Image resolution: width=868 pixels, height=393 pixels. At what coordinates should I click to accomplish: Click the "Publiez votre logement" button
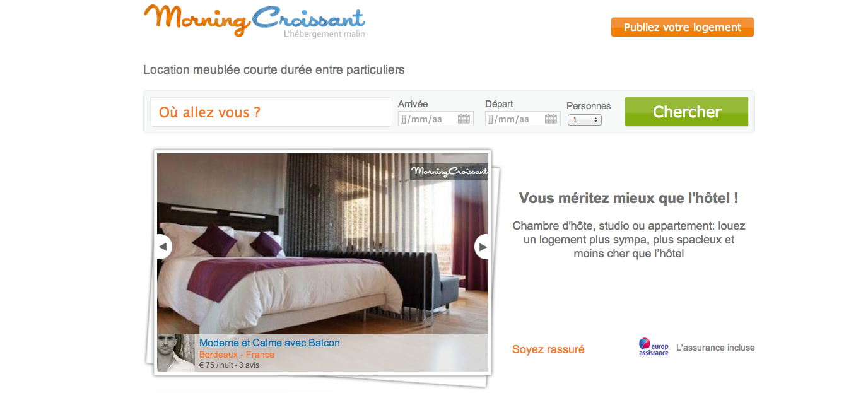click(683, 27)
